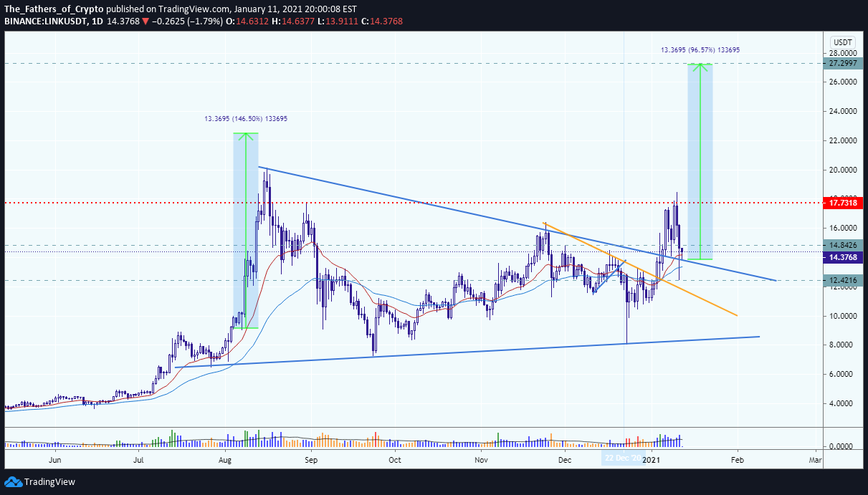Select the lower blue ascending support line

[x=467, y=352]
